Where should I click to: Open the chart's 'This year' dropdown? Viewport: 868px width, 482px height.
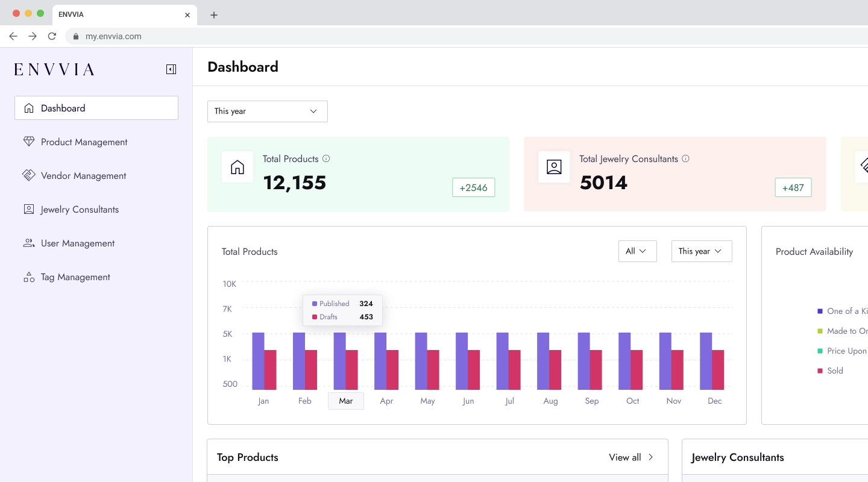click(702, 251)
